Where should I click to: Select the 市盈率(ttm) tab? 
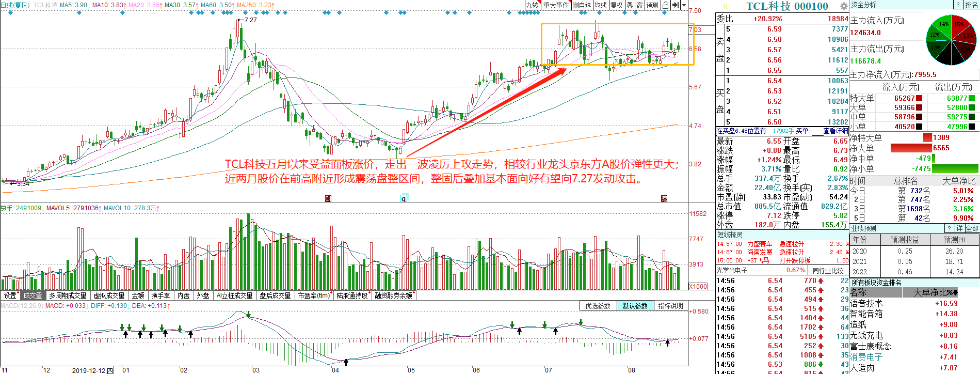tap(314, 295)
